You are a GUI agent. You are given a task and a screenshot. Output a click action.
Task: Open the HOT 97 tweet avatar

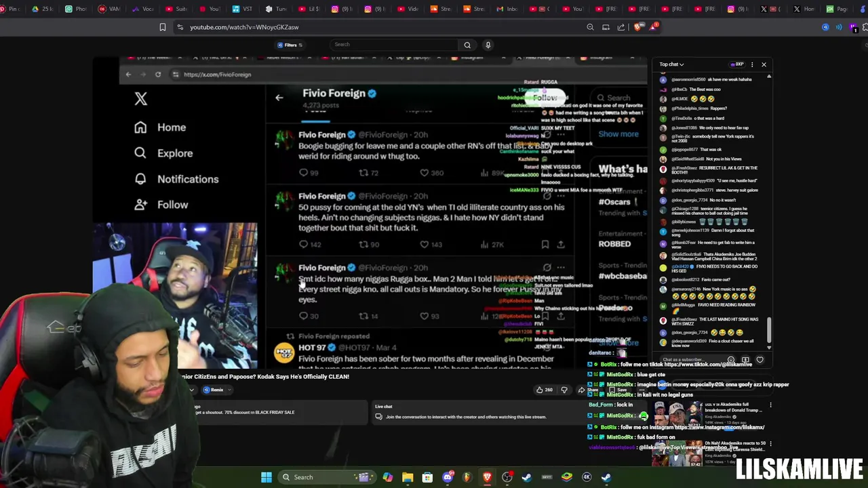(284, 352)
